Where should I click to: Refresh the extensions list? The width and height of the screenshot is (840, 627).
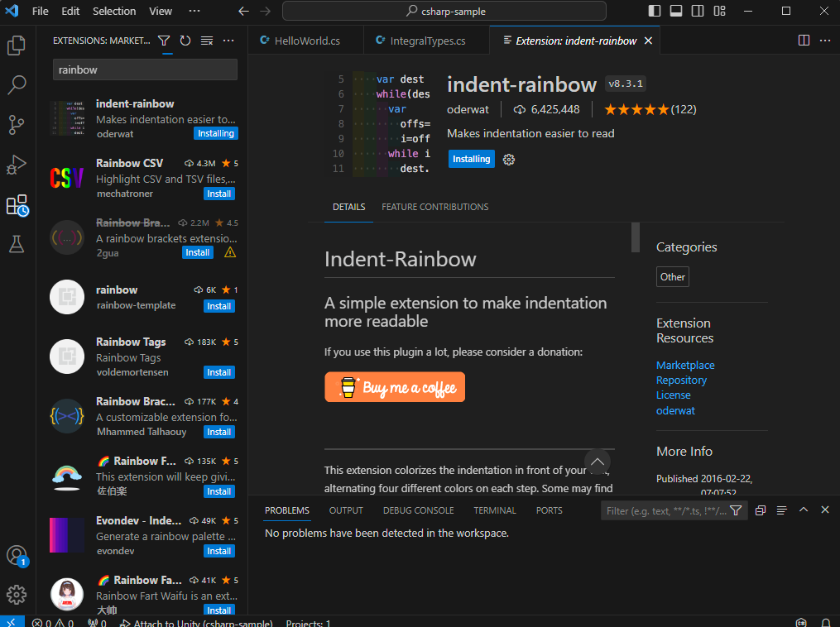tap(185, 41)
